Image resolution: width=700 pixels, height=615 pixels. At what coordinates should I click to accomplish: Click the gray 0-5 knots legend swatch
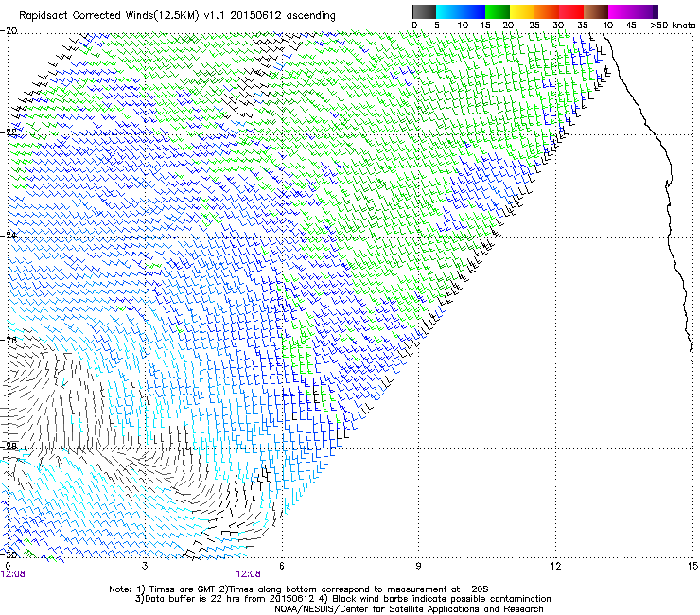(424, 11)
